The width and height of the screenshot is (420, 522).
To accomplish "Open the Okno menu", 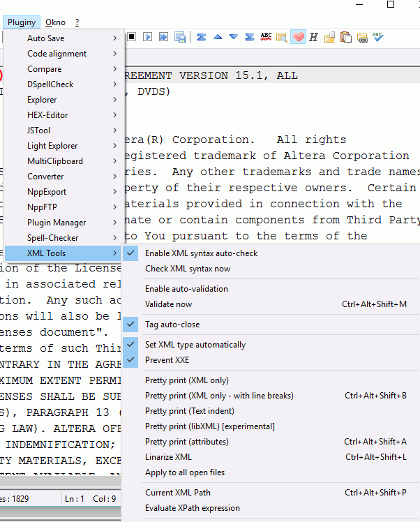I will click(55, 22).
